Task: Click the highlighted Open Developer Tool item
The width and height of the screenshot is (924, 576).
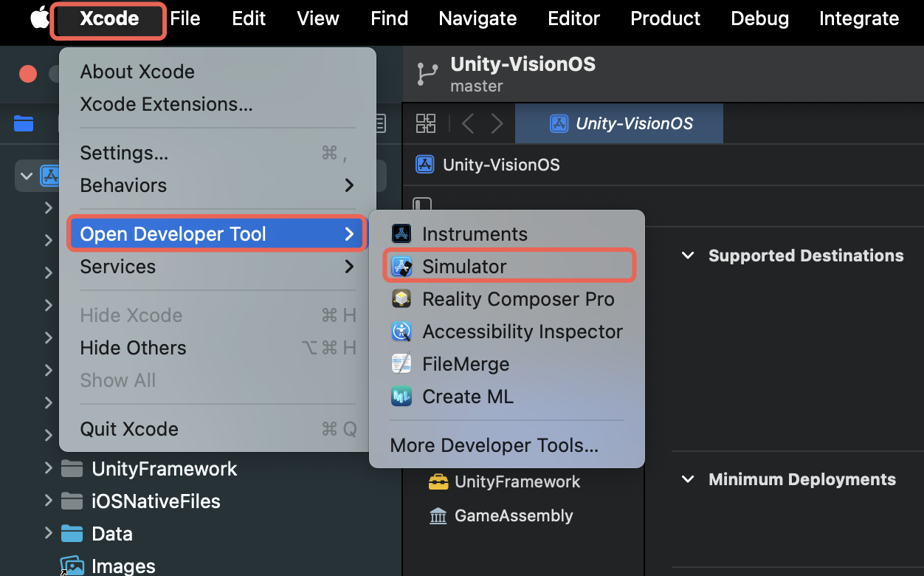Action: coord(218,234)
